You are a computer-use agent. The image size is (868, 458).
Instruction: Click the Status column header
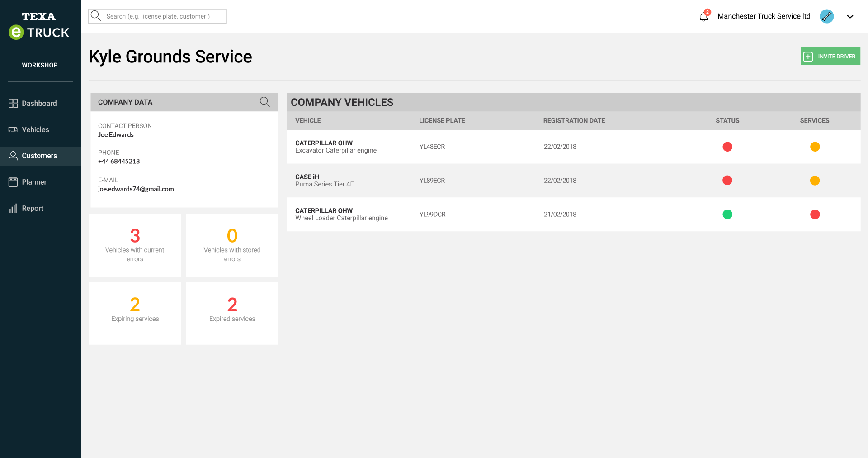(x=727, y=120)
